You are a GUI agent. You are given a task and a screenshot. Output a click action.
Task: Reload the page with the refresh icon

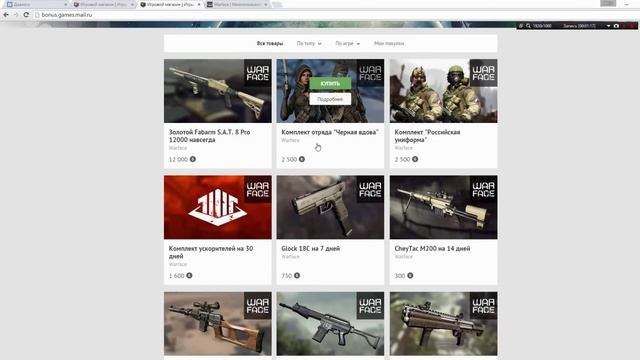pyautogui.click(x=26, y=15)
